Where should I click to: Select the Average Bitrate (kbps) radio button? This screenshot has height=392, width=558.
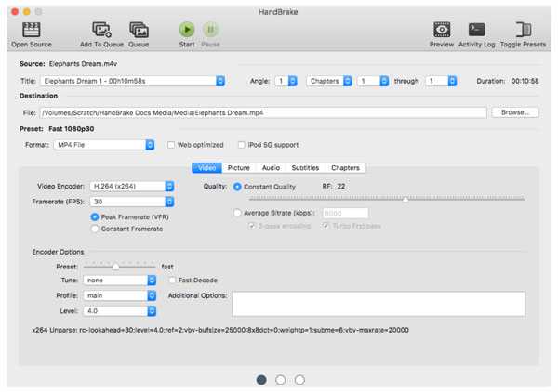click(x=237, y=213)
